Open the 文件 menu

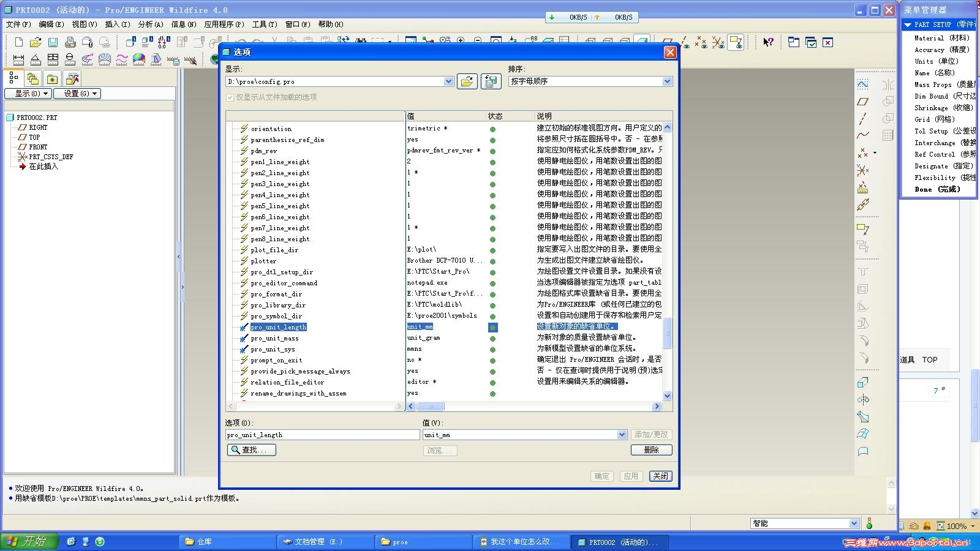point(18,24)
